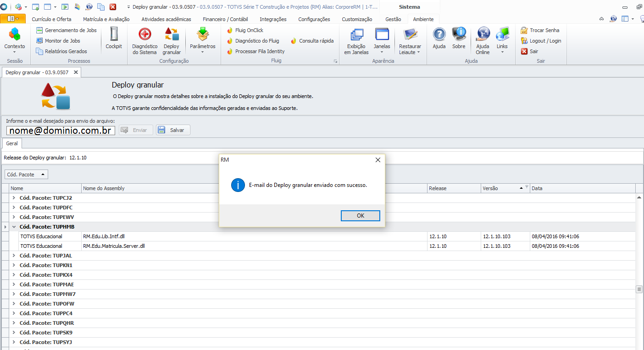This screenshot has height=350, width=644.
Task: Sort by Data column header
Action: (x=583, y=188)
